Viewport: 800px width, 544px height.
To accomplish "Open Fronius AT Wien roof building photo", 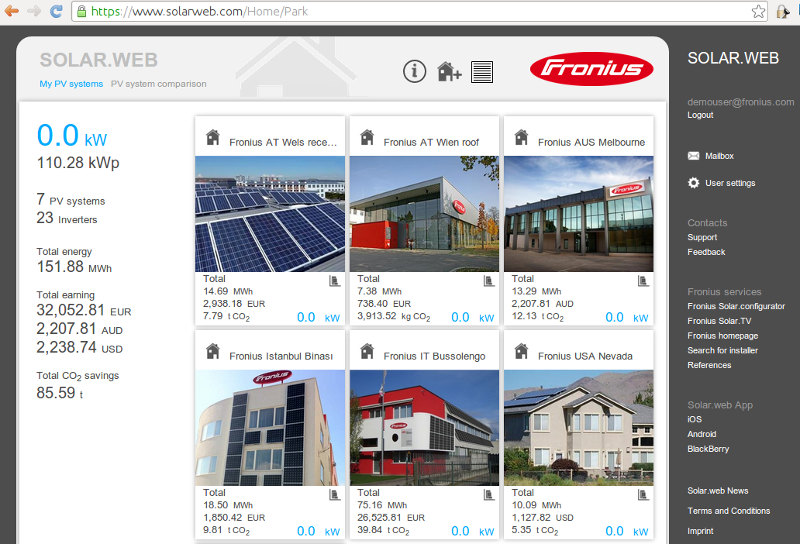I will click(424, 214).
